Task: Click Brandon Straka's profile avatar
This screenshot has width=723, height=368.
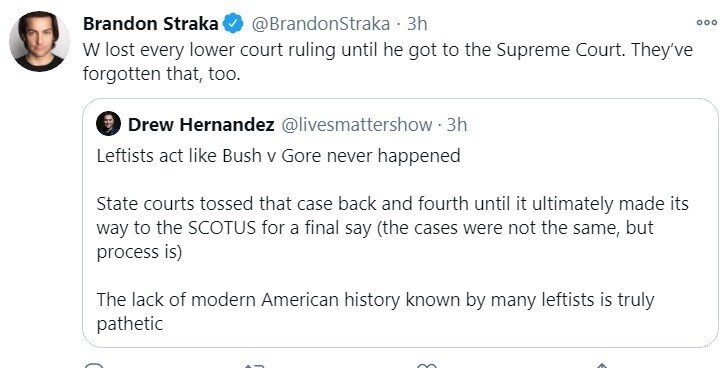Action: click(39, 42)
